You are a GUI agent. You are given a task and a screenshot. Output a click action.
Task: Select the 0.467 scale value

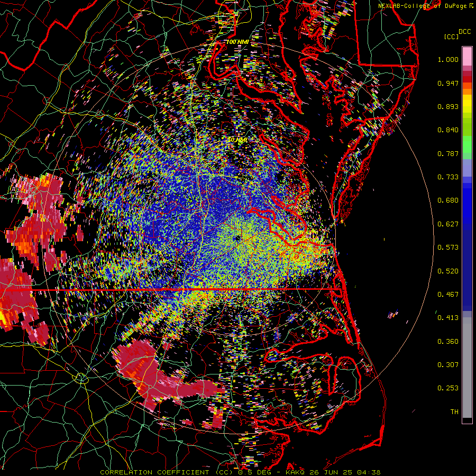coord(448,295)
